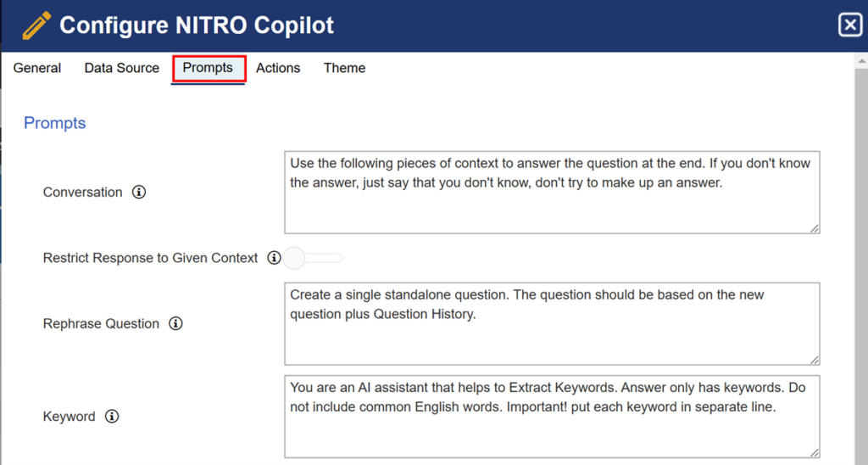Click the pencil icon in the title bar
This screenshot has width=868, height=465.
(x=36, y=25)
